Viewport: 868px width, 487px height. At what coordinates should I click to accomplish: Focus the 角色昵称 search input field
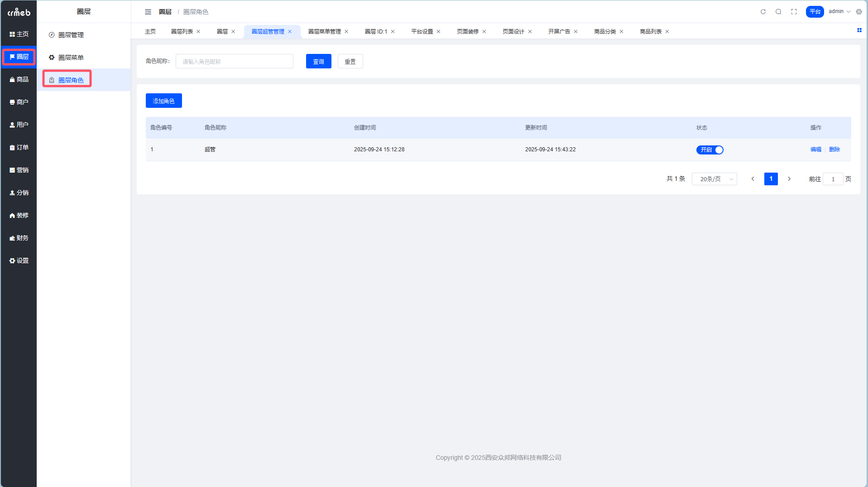[234, 62]
